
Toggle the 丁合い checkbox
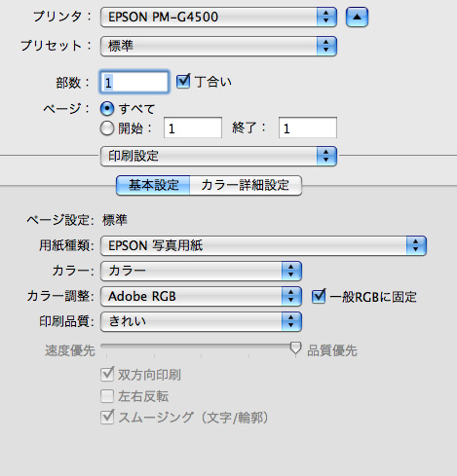pos(183,81)
